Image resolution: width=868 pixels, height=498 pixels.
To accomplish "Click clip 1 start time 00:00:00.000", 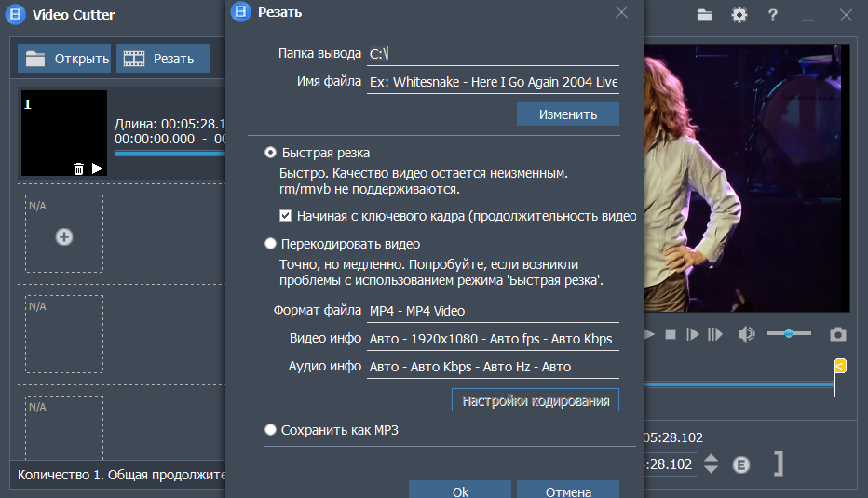I will coord(155,139).
